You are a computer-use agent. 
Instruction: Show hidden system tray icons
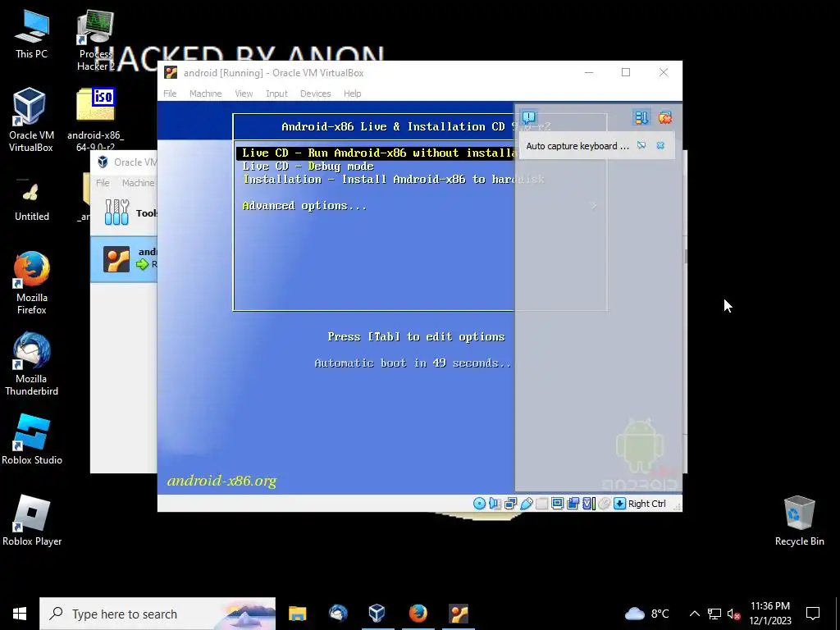pos(694,614)
